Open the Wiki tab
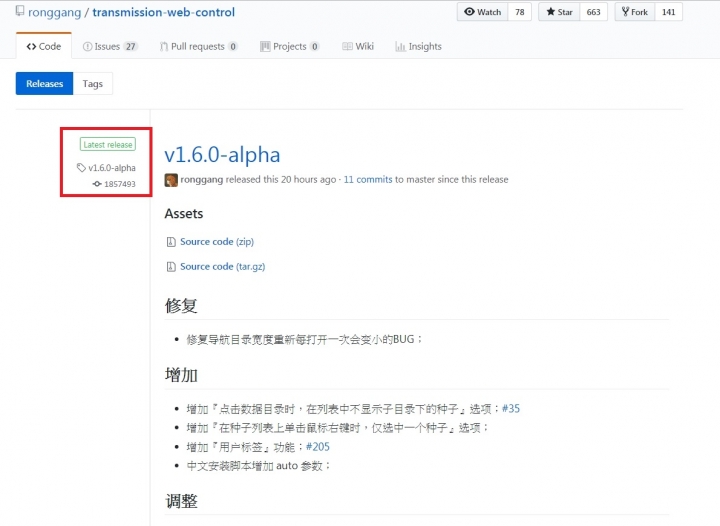This screenshot has height=526, width=720. [358, 46]
